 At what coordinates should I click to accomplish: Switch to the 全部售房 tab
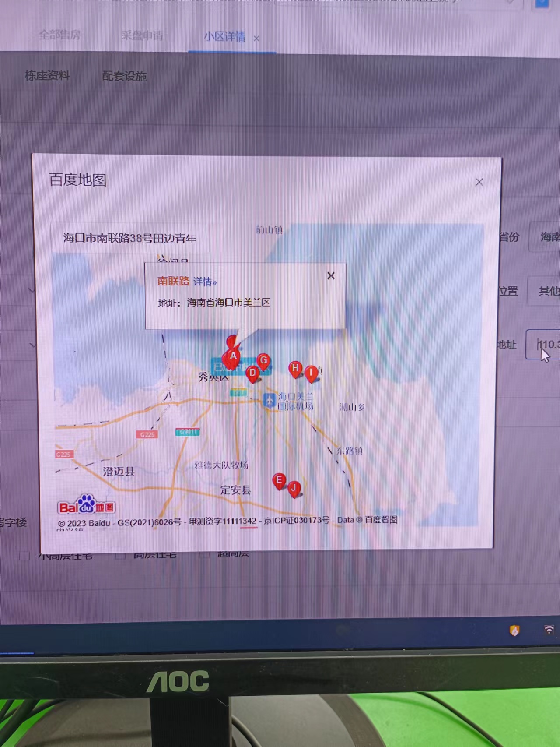pyautogui.click(x=59, y=35)
